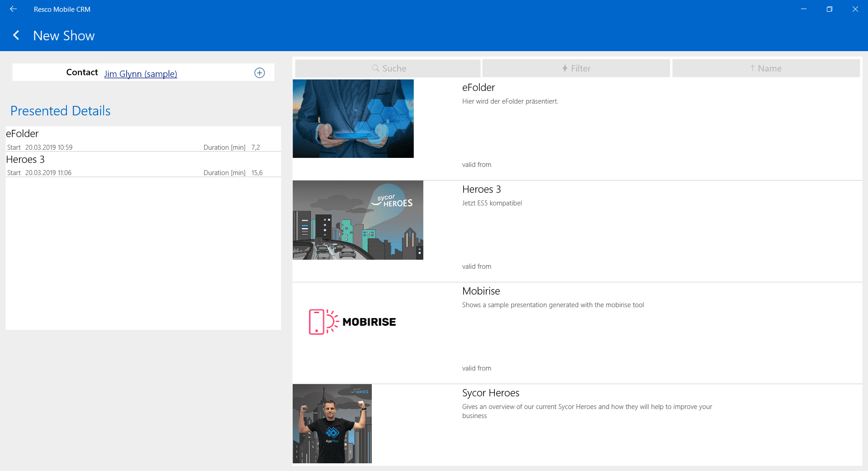Minimize the Resco Mobile CRM window
This screenshot has width=868, height=471.
pyautogui.click(x=804, y=9)
